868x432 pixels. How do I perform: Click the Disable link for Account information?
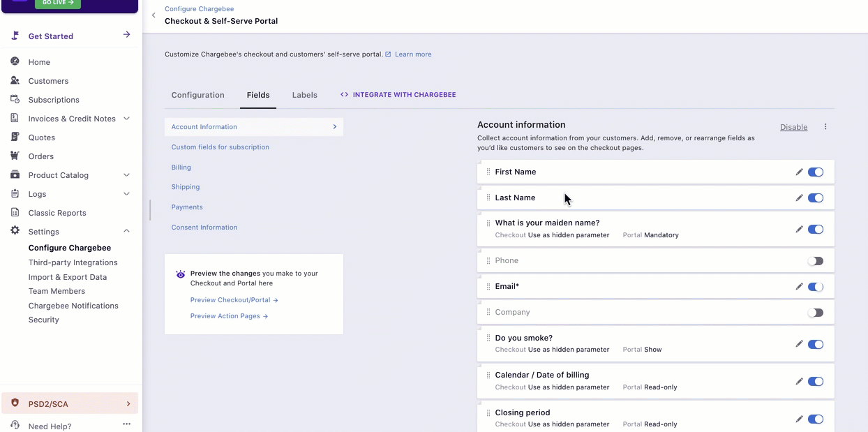pyautogui.click(x=793, y=127)
